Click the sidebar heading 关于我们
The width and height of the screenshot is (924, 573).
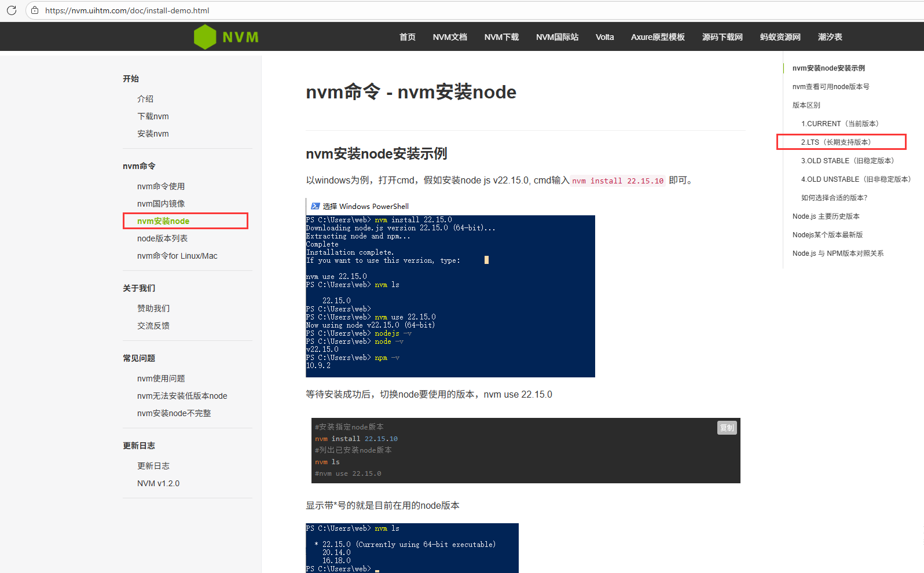pyautogui.click(x=139, y=288)
